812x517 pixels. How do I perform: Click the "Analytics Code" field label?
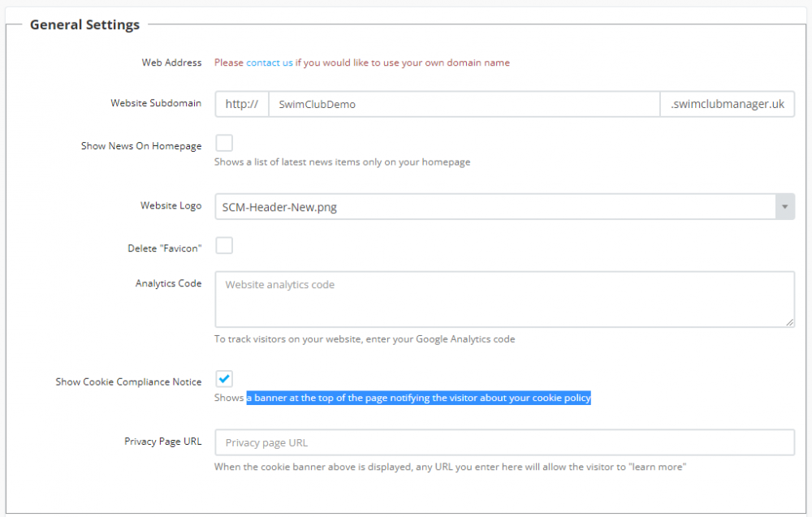[168, 283]
